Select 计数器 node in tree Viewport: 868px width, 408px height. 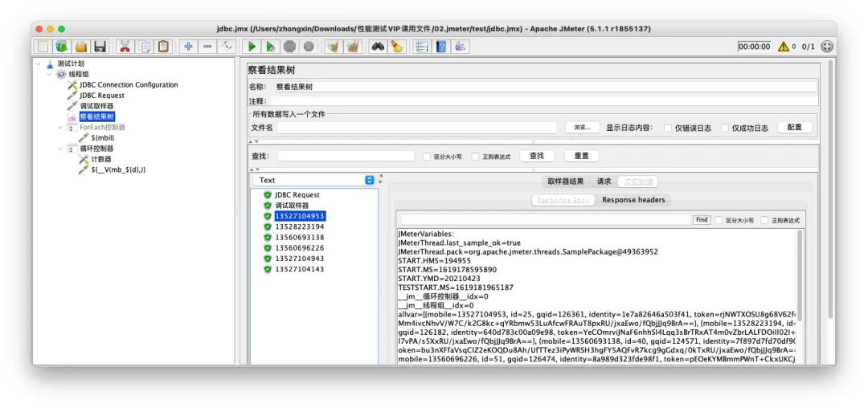pyautogui.click(x=101, y=159)
